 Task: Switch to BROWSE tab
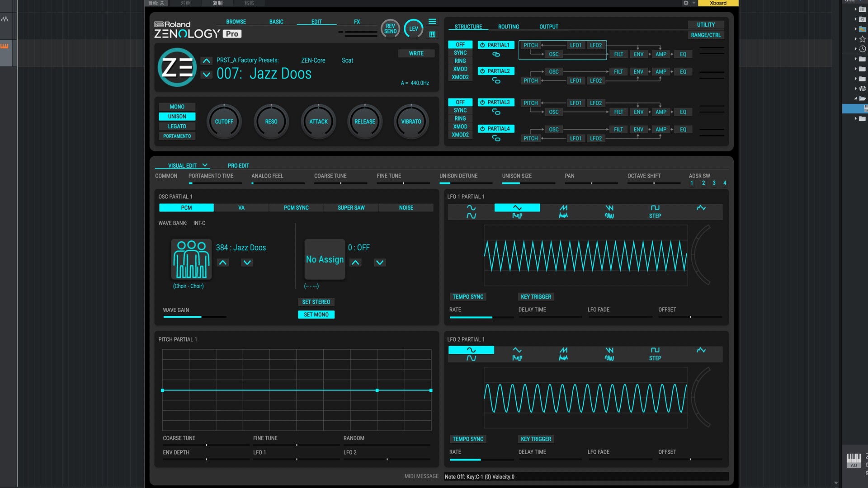[236, 22]
